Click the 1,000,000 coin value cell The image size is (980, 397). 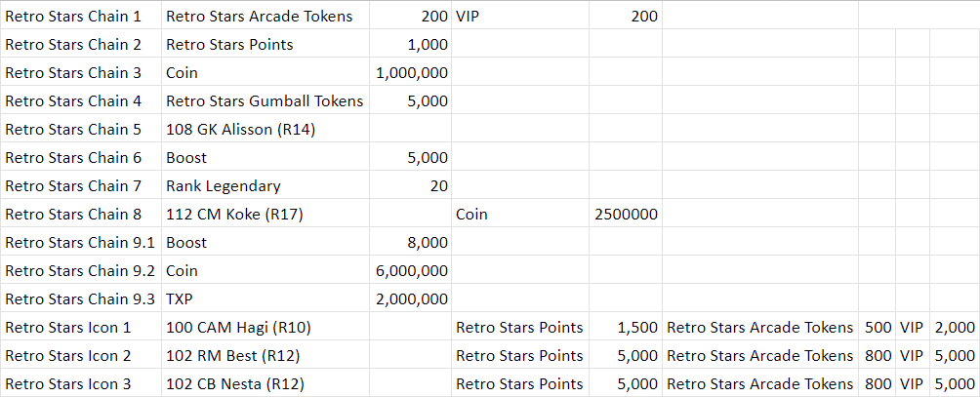[410, 72]
